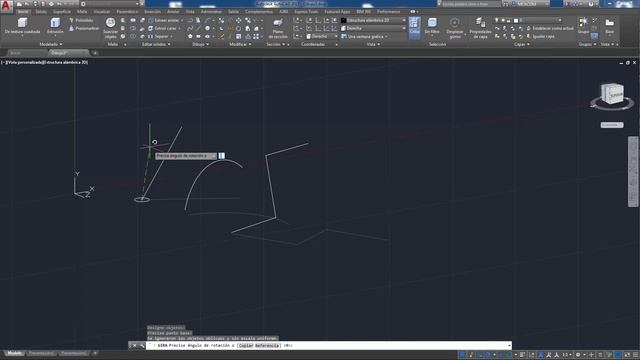The width and height of the screenshot is (640, 360).
Task: Click the layer color swatch in Capas
Action: (516, 20)
